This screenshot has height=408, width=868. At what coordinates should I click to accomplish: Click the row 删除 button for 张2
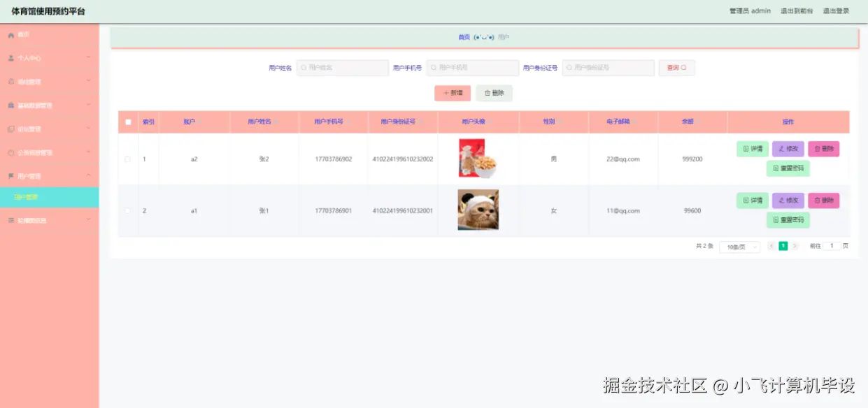(x=824, y=149)
